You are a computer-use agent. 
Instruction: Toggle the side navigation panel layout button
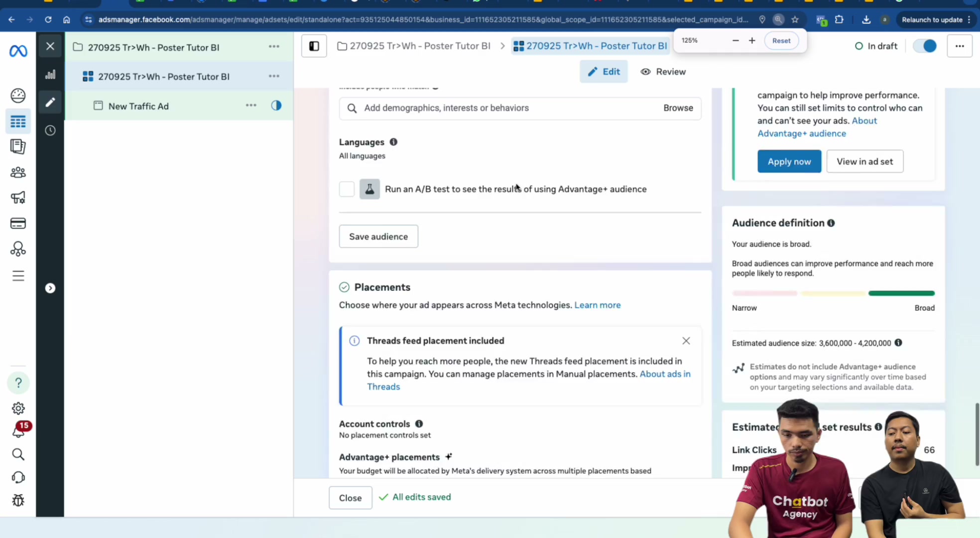pyautogui.click(x=314, y=46)
